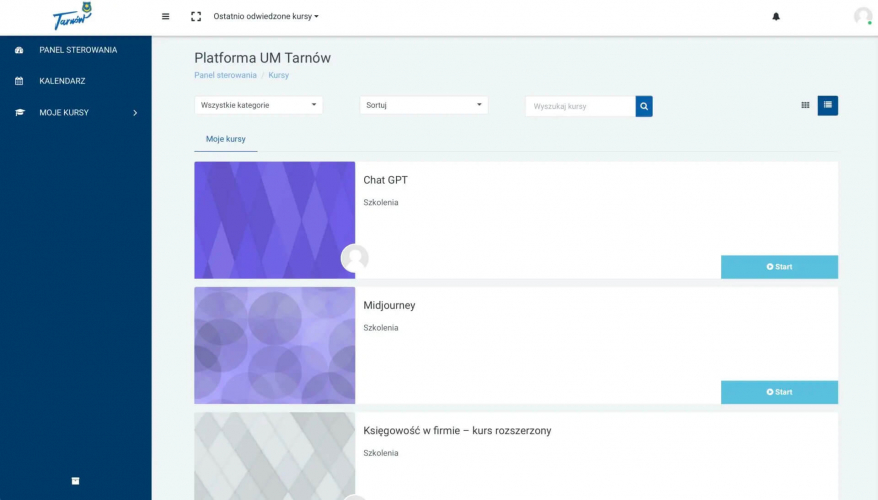Open the Wszystkie kategorie dropdown
The image size is (878, 500).
258,105
